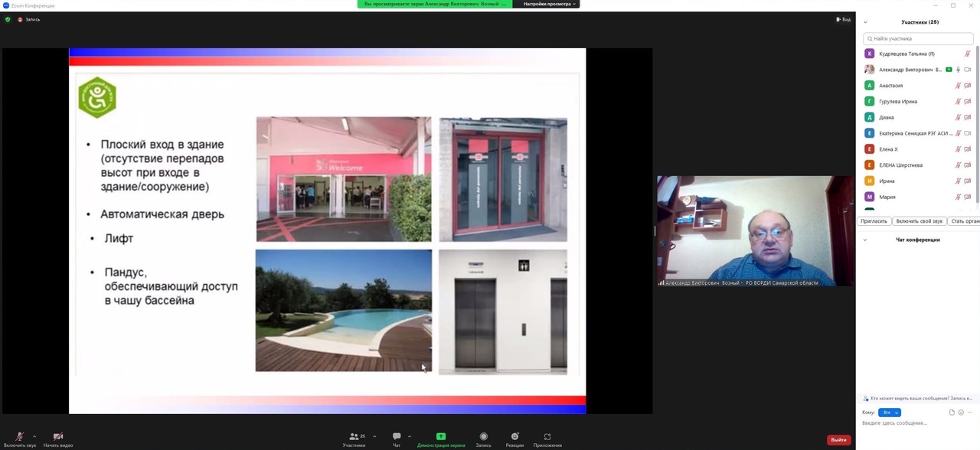Click Включить свой звук button

[919, 221]
